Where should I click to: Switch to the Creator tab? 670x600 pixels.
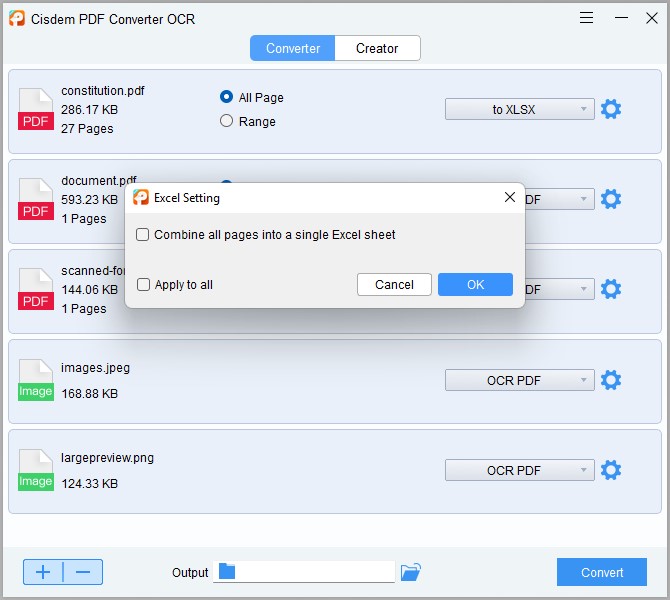click(377, 48)
